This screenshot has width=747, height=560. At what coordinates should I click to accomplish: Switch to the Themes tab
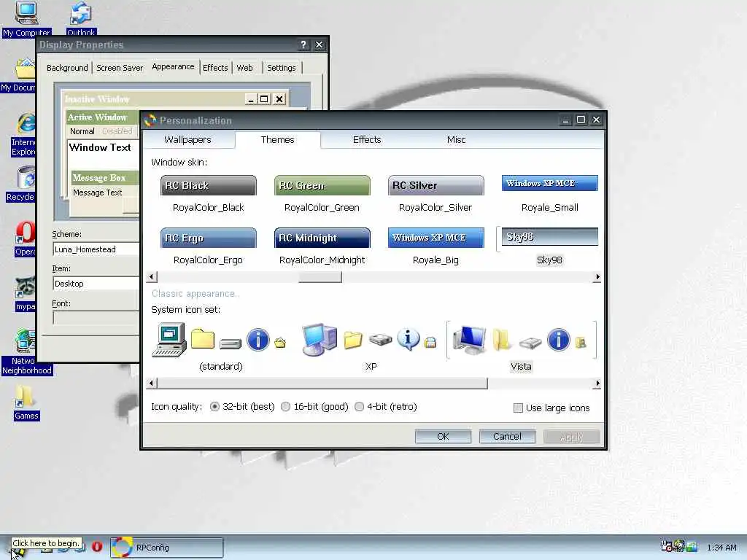point(278,139)
